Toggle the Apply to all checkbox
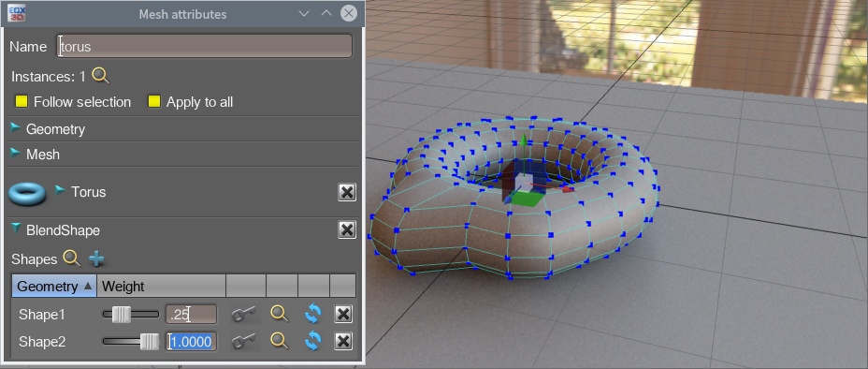868x369 pixels. (x=154, y=101)
